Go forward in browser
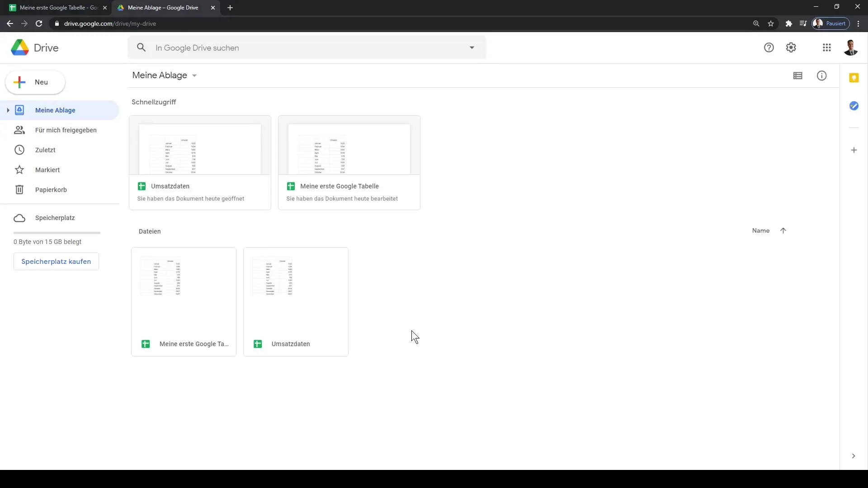 point(24,23)
